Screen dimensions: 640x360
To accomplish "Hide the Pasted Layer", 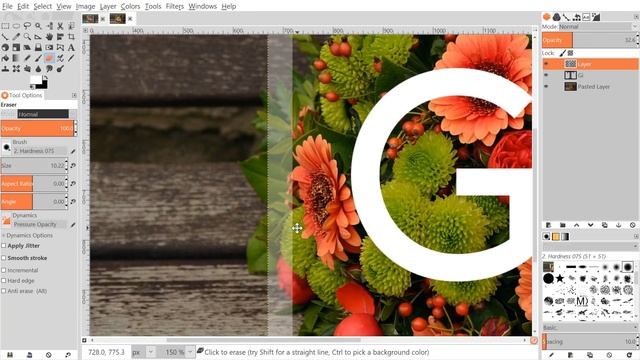I will 547,86.
